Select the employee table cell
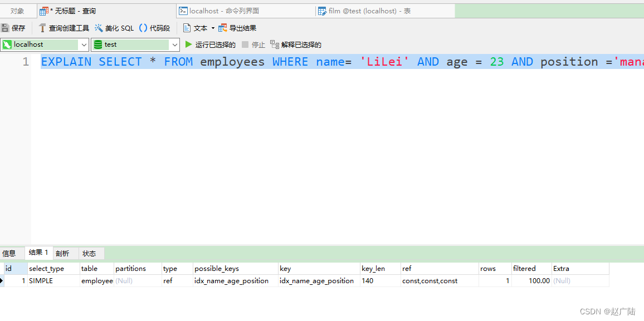Image resolution: width=644 pixels, height=321 pixels. 96,281
